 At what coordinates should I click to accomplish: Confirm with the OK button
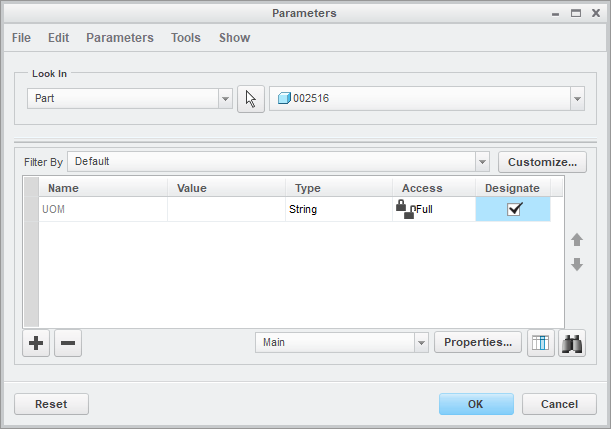click(x=476, y=404)
